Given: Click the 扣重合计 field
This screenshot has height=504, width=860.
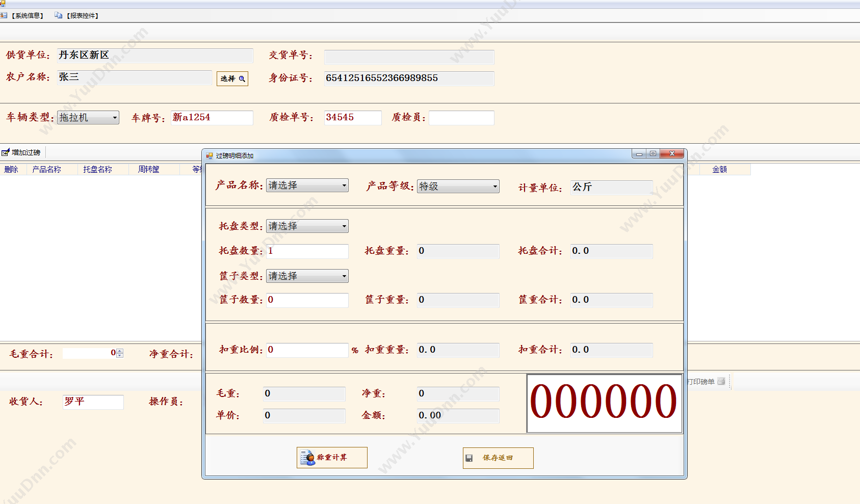Looking at the screenshot, I should (x=611, y=350).
